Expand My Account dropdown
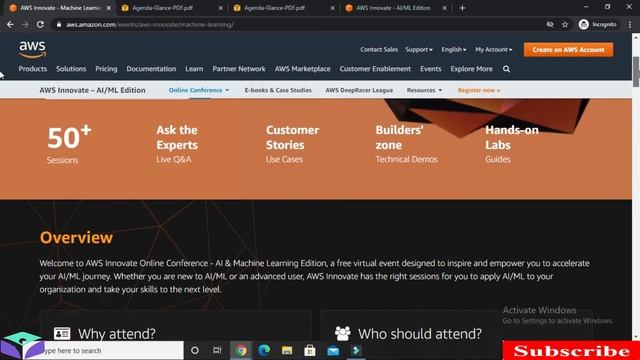 [493, 49]
